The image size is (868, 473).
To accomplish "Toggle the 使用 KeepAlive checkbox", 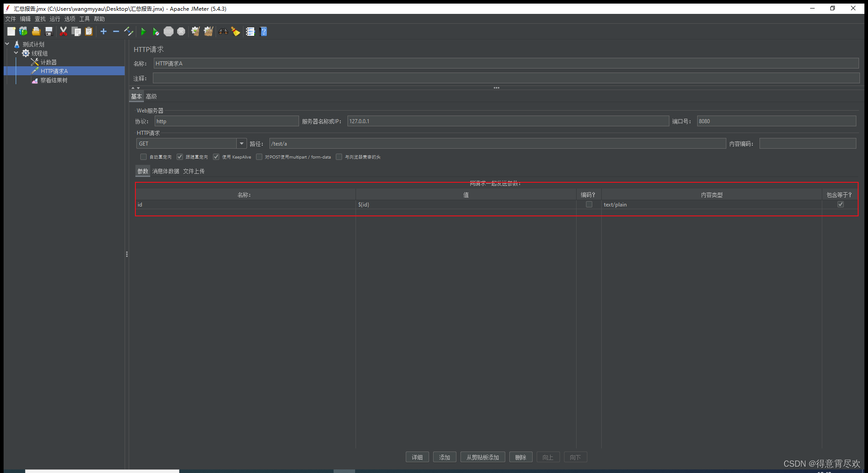I will click(216, 157).
